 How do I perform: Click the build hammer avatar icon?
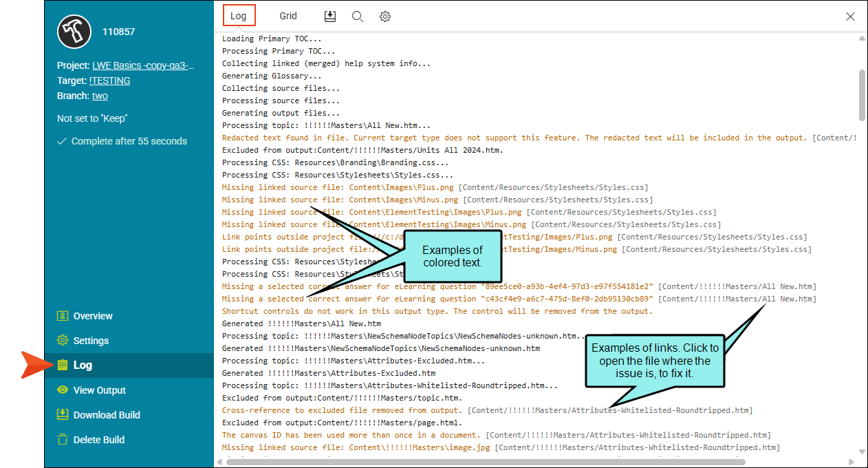pos(74,31)
